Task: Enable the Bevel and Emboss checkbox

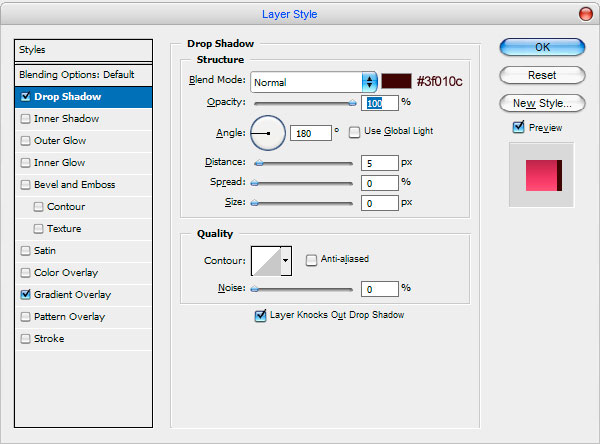Action: click(26, 184)
